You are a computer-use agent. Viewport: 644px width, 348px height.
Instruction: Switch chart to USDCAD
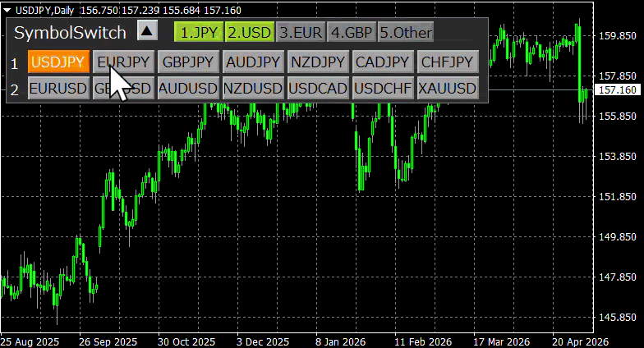click(318, 89)
